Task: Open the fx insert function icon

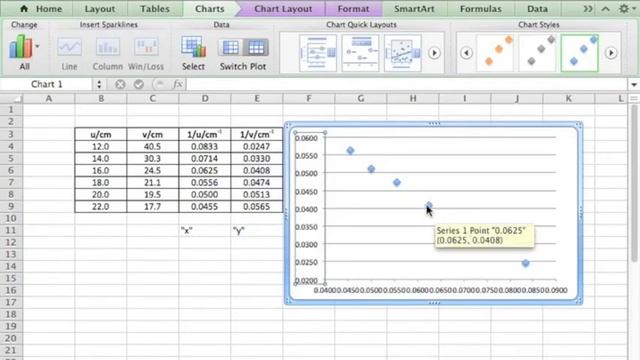Action: 178,84
